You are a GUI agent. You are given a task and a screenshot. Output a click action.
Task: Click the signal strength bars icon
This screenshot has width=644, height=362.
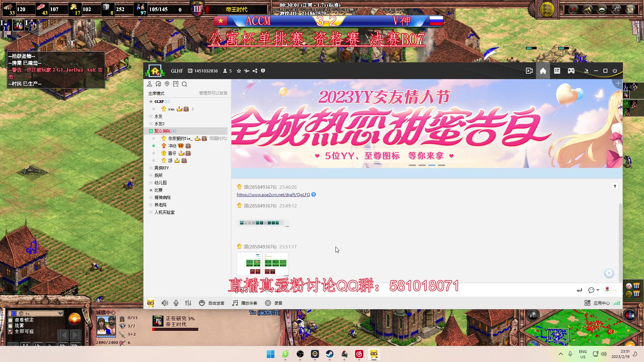click(617, 303)
